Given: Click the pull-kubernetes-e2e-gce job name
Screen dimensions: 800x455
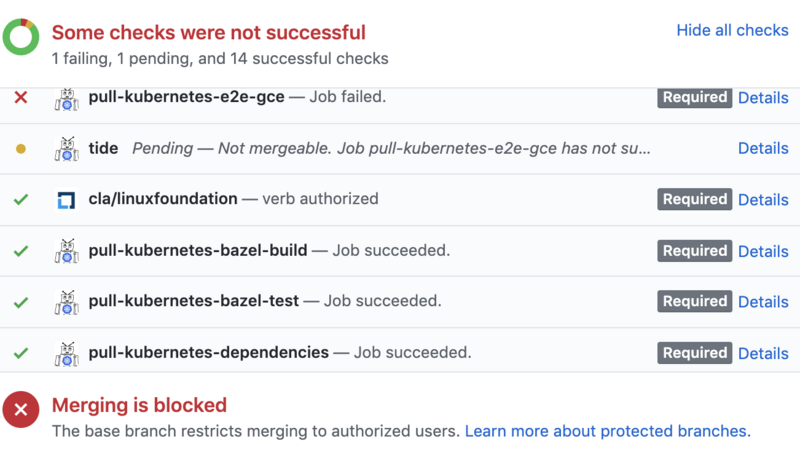Looking at the screenshot, I should pyautogui.click(x=186, y=98).
